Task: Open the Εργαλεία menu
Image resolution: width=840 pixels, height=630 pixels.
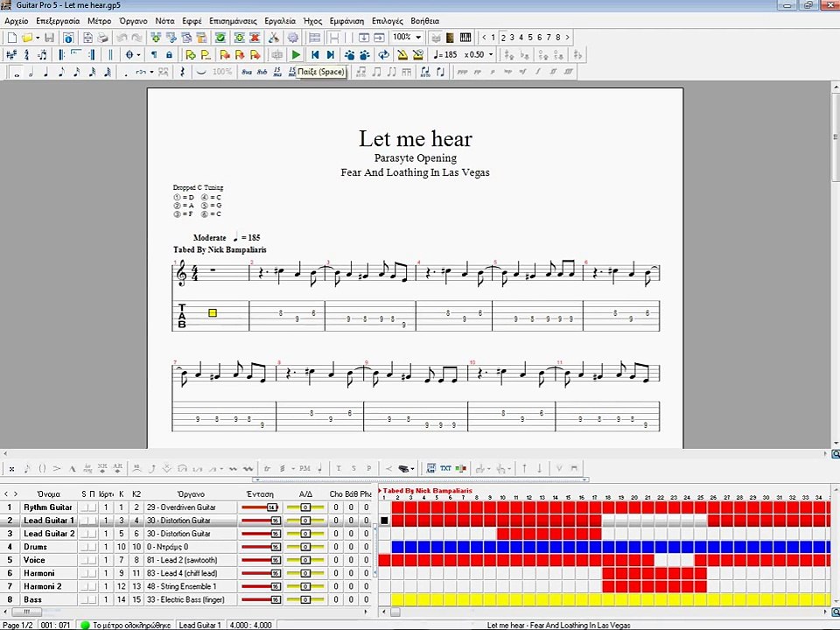Action: [x=280, y=21]
